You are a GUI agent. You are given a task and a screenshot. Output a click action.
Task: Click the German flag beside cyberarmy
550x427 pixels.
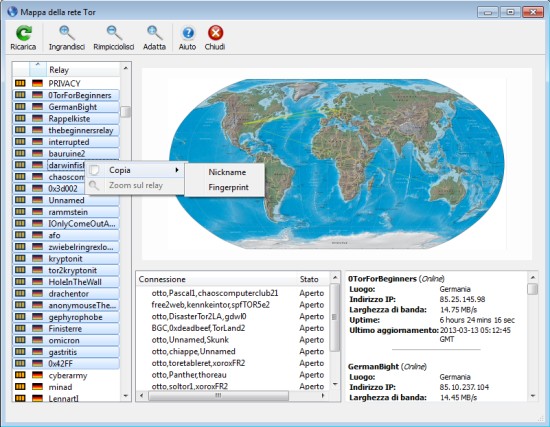coord(37,375)
